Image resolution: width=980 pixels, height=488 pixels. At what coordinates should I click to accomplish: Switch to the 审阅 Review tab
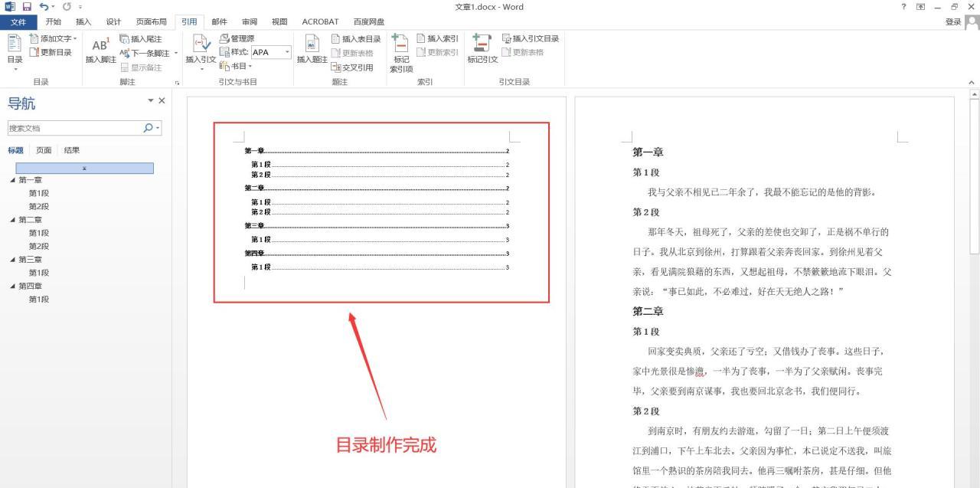250,21
